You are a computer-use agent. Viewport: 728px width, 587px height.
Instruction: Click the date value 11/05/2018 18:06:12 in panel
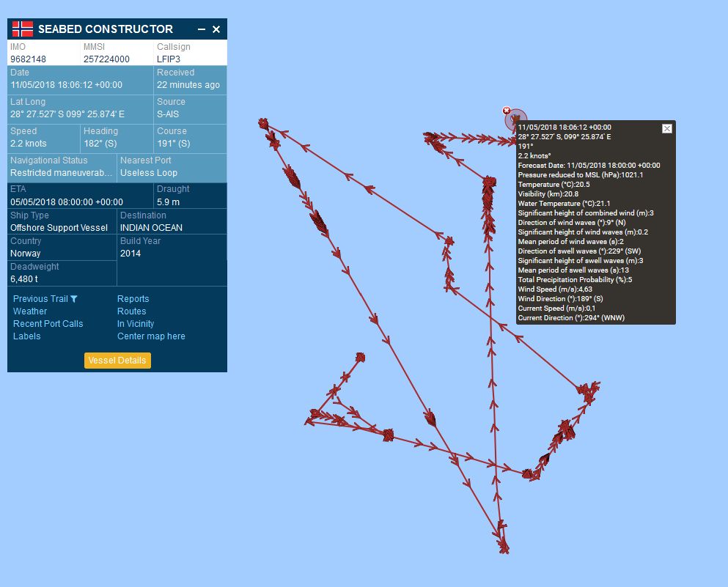67,85
